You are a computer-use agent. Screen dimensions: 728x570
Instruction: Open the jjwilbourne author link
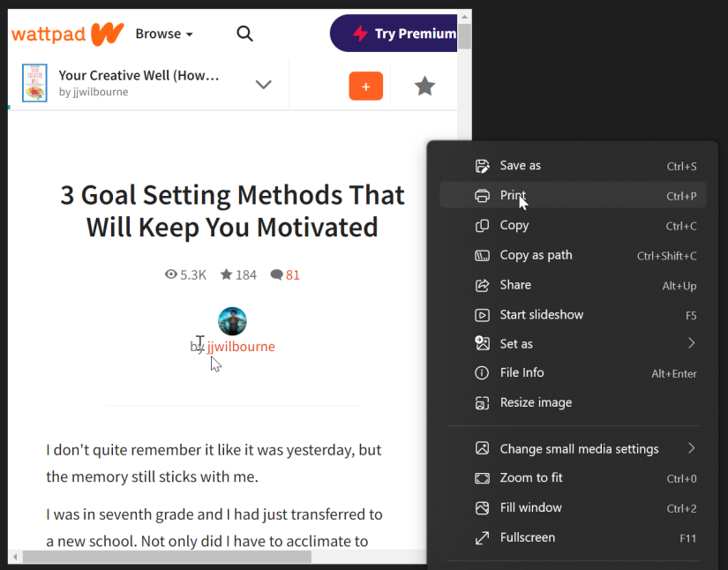(241, 346)
